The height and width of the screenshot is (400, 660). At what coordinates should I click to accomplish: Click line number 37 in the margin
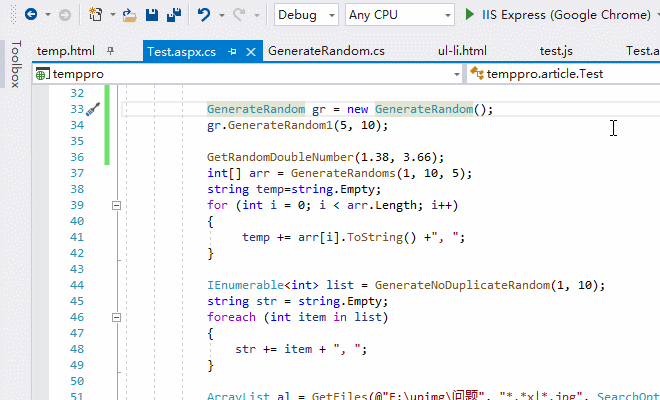[x=77, y=173]
